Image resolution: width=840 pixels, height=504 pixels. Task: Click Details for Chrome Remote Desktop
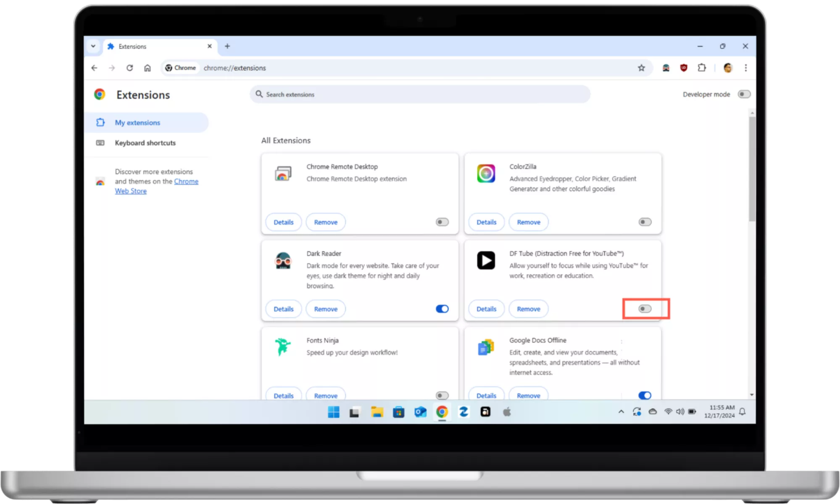tap(283, 222)
